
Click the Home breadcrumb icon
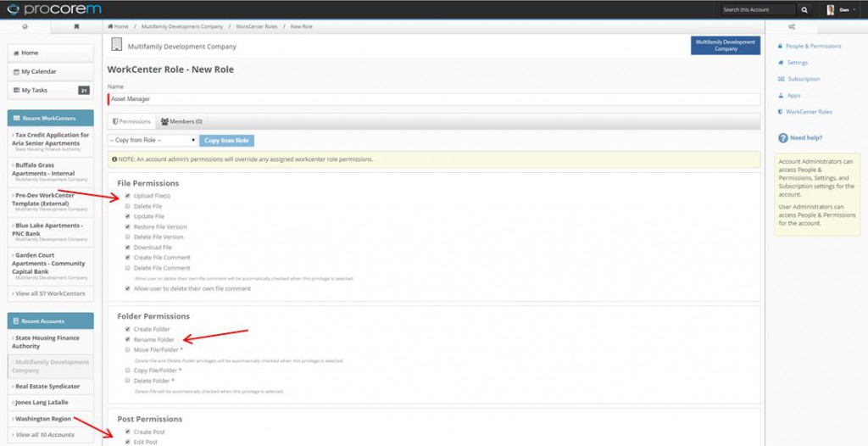(110, 26)
